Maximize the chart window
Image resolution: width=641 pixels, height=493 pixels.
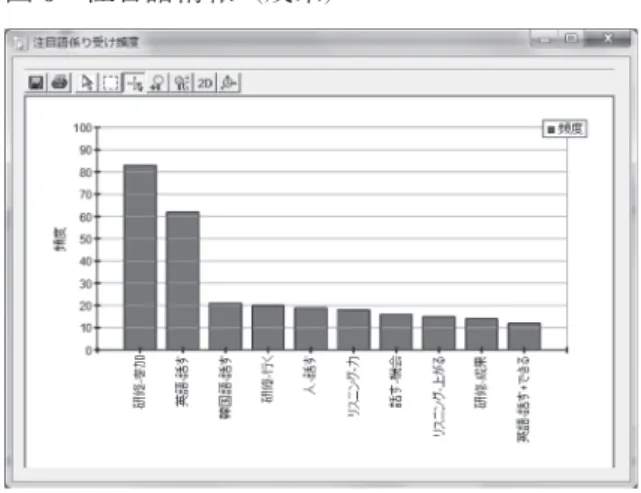[572, 38]
